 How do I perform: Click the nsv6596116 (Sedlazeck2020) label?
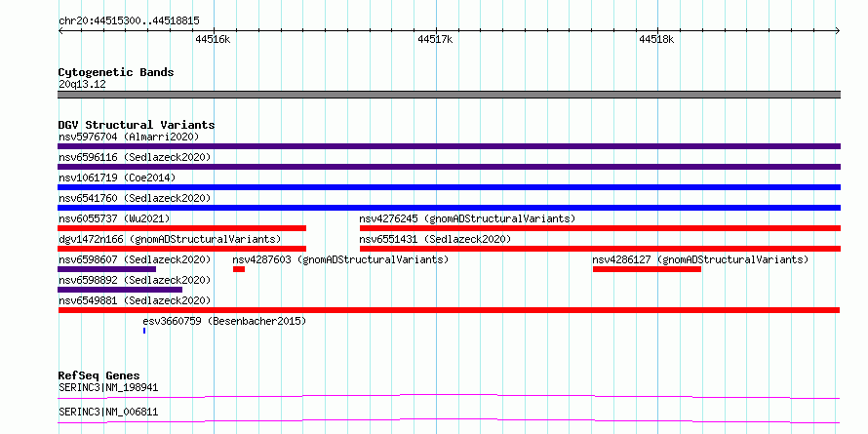[x=135, y=157]
